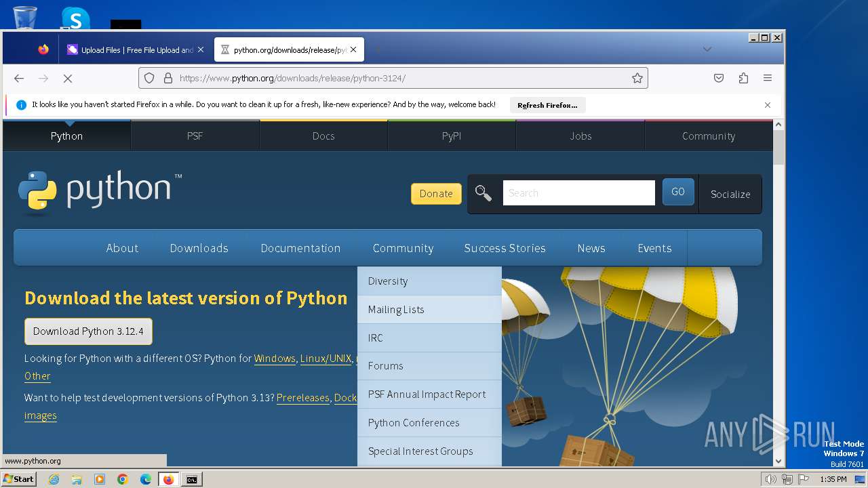Click the browser forward arrow

(x=43, y=78)
